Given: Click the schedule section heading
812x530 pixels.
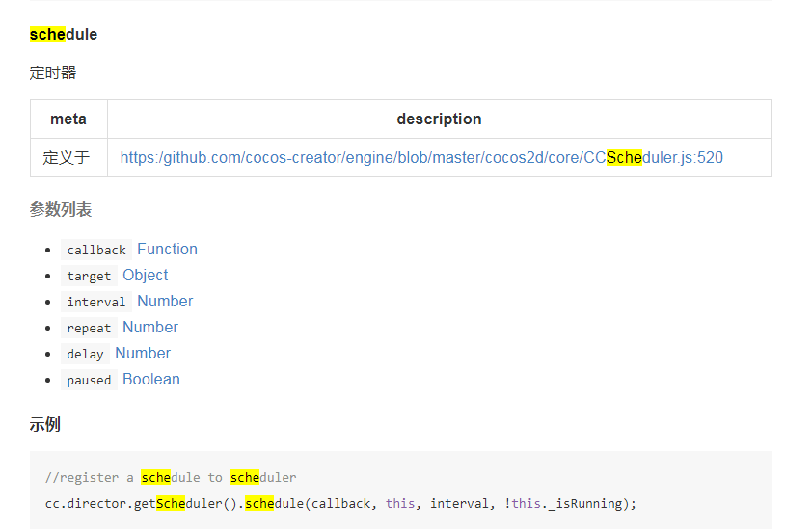Looking at the screenshot, I should (x=64, y=35).
